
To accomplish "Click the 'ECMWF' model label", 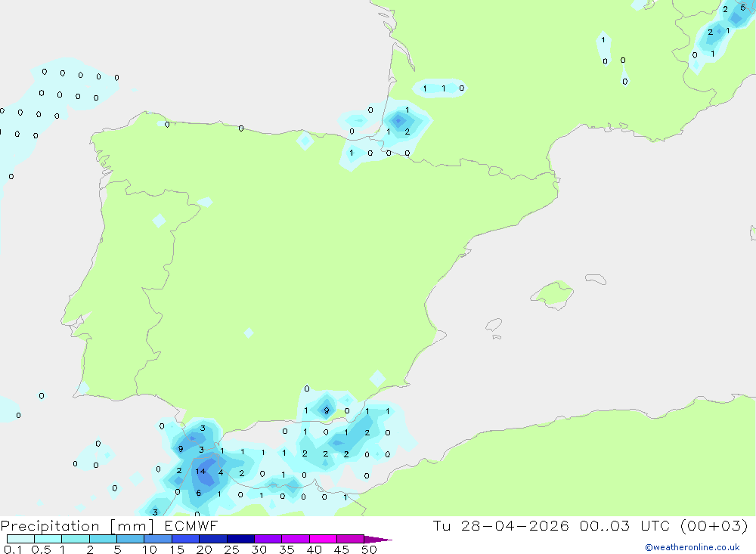I will tap(191, 525).
